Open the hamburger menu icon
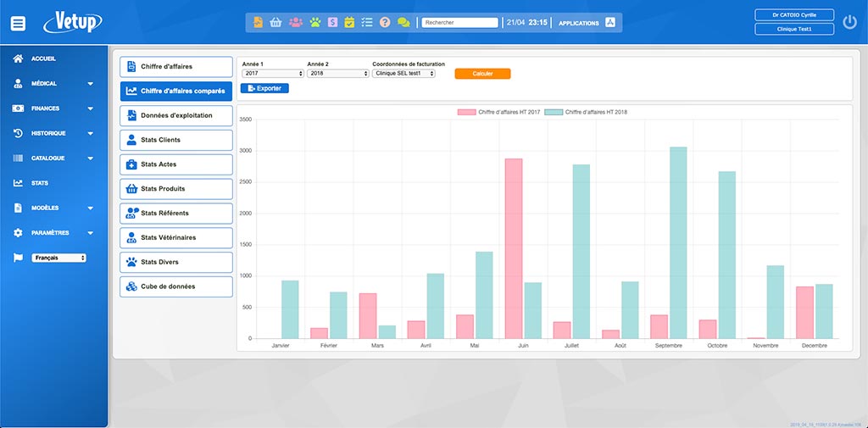 pos(18,23)
